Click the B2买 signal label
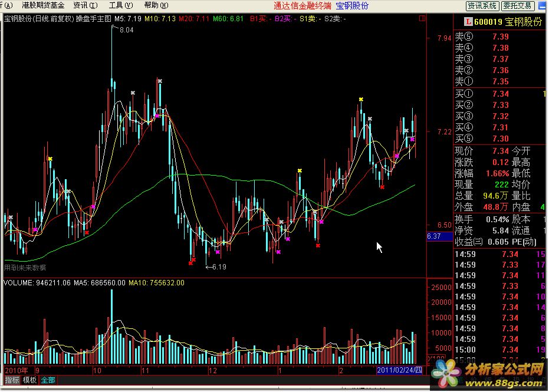 [x=285, y=18]
